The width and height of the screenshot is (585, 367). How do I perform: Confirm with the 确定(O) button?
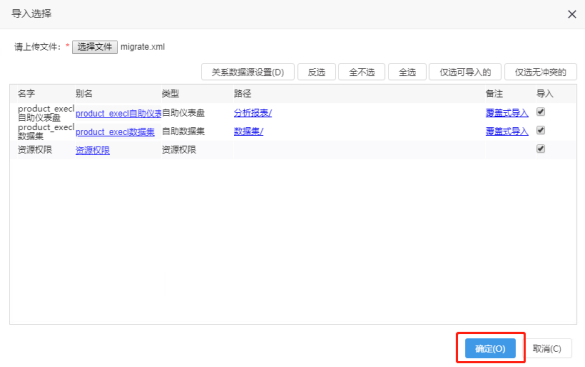click(x=490, y=348)
